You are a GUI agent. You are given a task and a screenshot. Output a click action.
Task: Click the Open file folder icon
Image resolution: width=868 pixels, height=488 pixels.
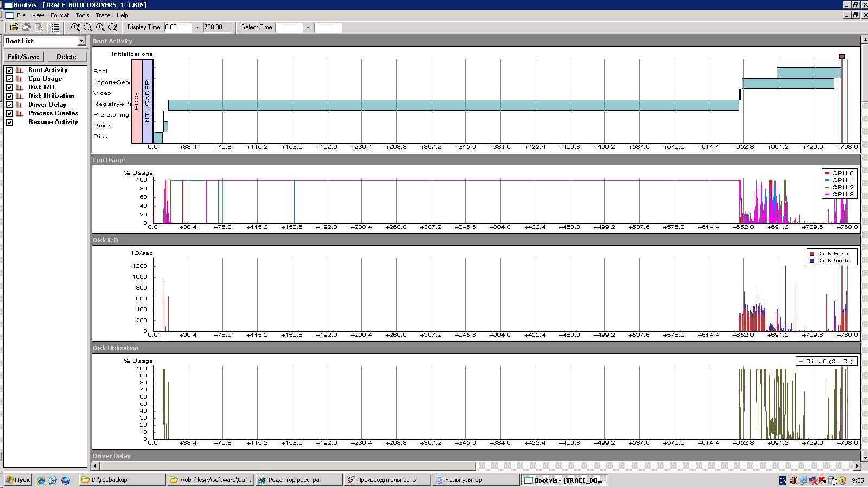[14, 27]
